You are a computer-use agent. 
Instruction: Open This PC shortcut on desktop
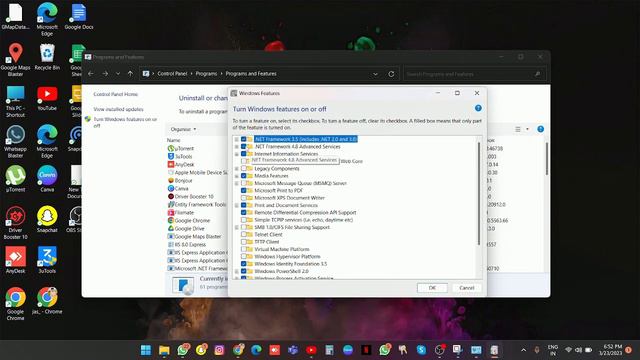(x=16, y=101)
